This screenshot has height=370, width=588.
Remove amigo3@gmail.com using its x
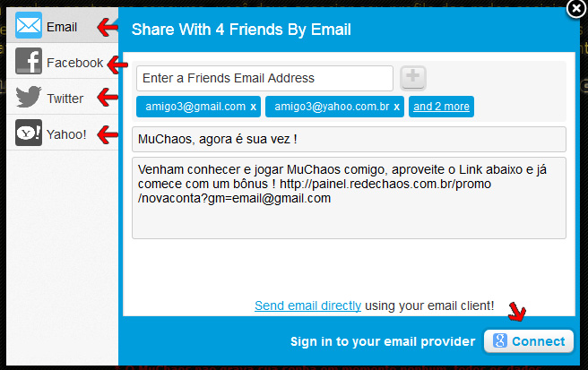(x=254, y=107)
